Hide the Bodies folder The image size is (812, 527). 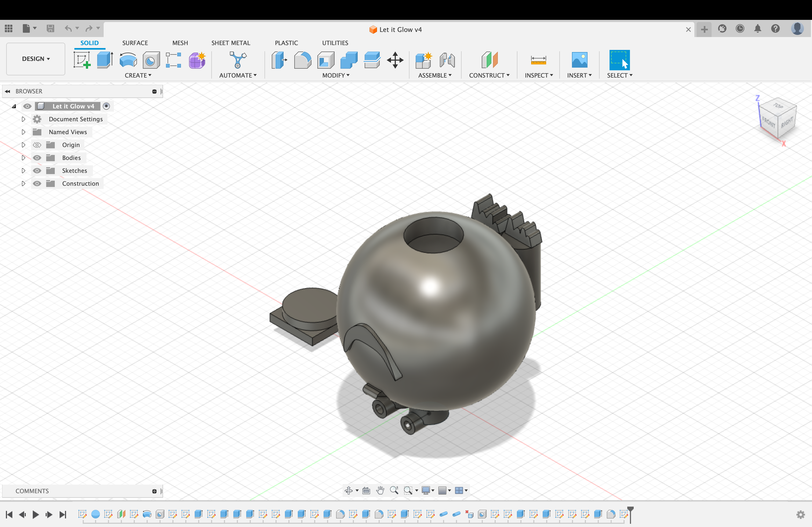point(37,158)
